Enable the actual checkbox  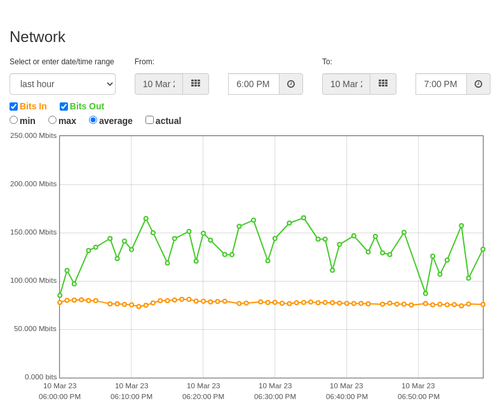pyautogui.click(x=150, y=120)
